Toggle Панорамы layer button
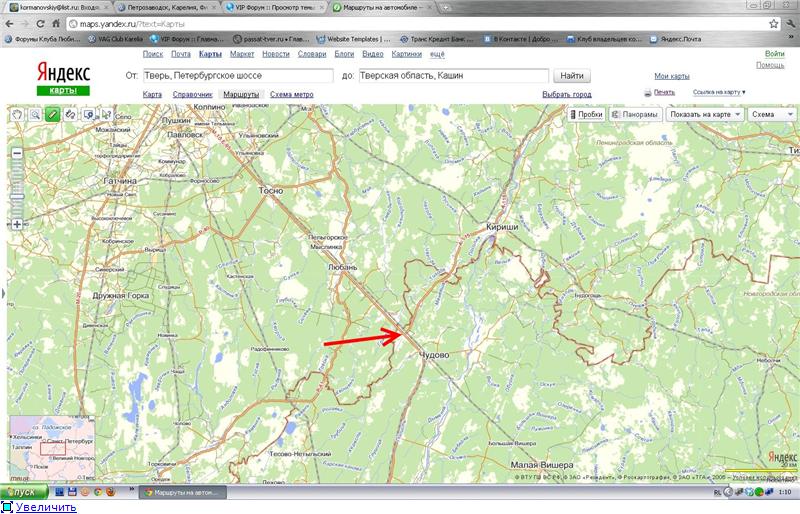800x514 pixels. (x=635, y=114)
